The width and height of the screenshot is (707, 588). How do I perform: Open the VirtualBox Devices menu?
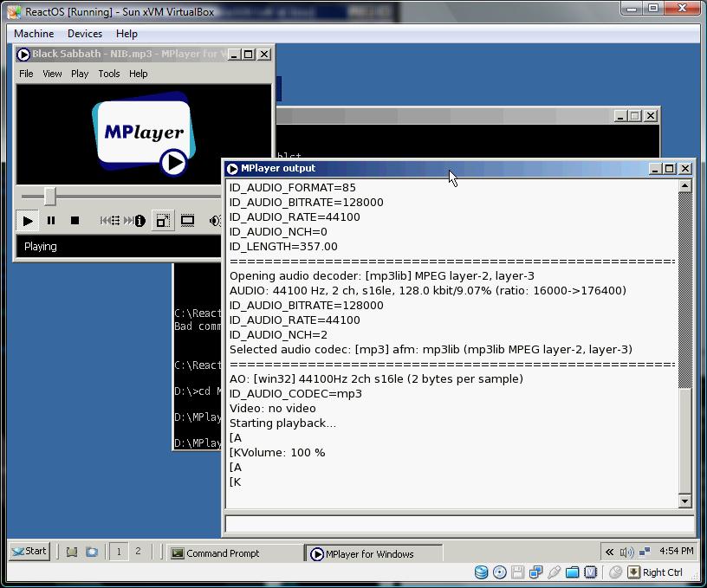coord(85,34)
